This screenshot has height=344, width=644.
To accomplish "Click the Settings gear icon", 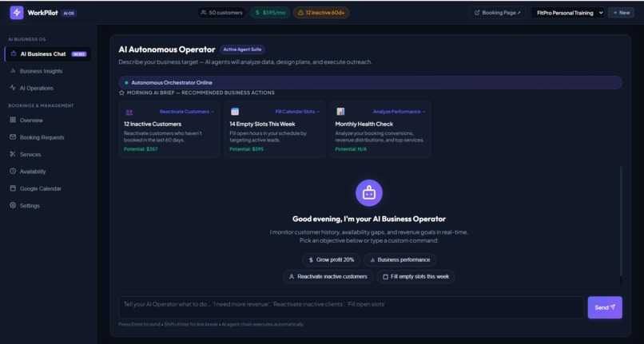I will coord(13,205).
